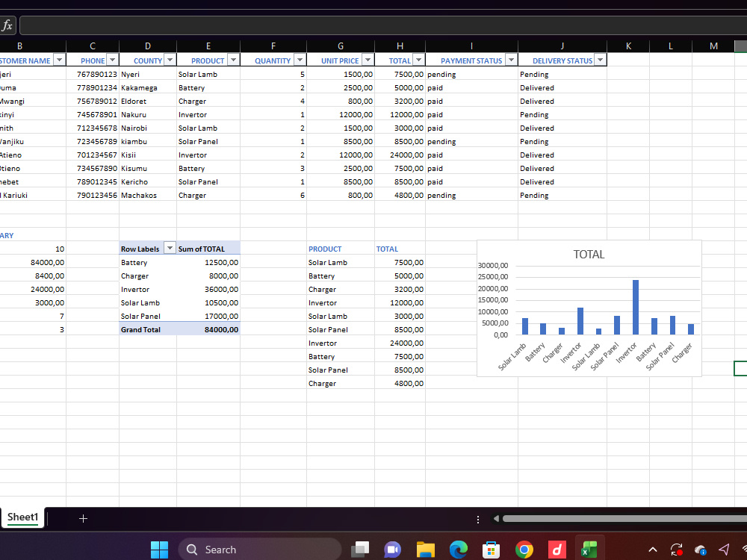Open the Windows Start menu
Screen dimensions: 747x560
tap(159, 550)
